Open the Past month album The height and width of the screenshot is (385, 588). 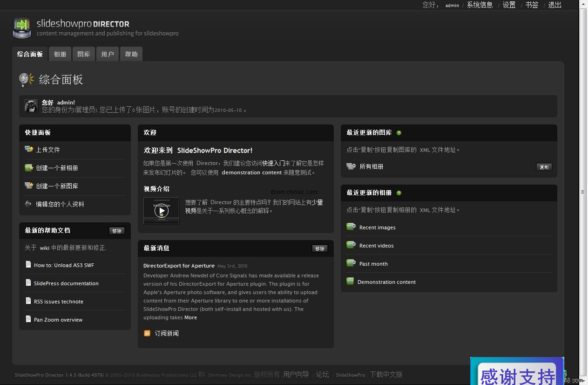(373, 264)
